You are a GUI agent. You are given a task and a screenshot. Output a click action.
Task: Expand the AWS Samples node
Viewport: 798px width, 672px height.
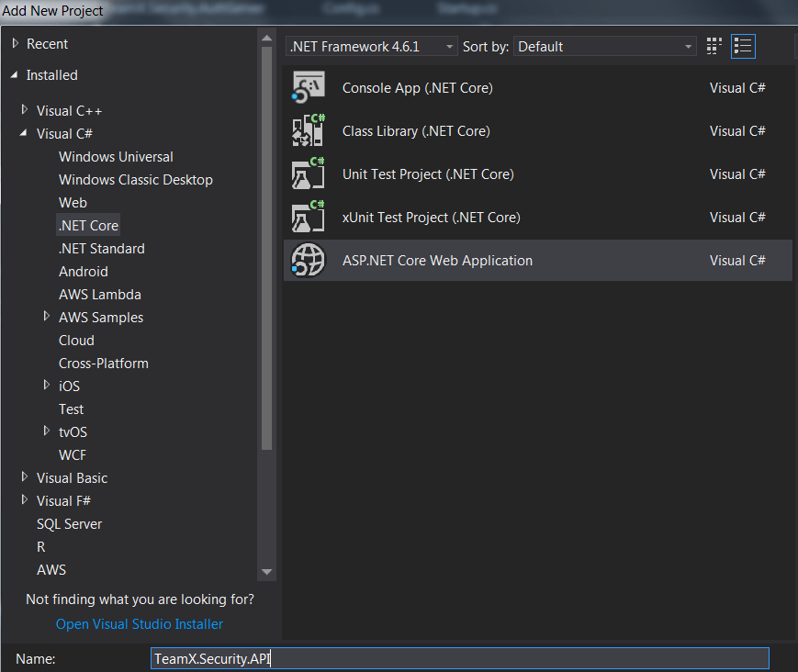pos(47,317)
